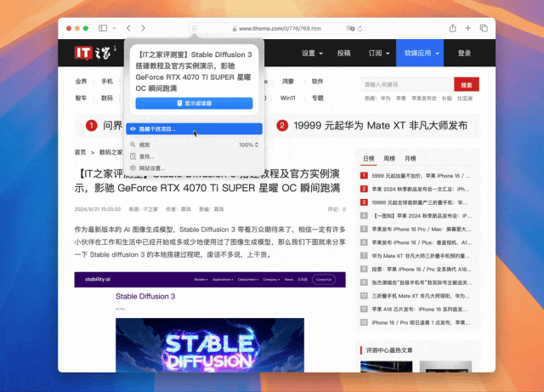Click 投稿 in site header
This screenshot has height=392, width=544.
pos(343,53)
